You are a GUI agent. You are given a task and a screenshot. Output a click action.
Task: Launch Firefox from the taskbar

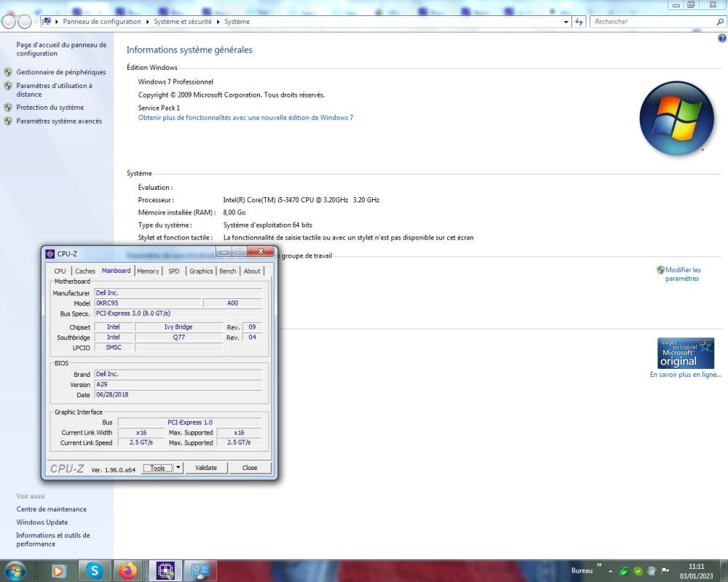pyautogui.click(x=129, y=571)
